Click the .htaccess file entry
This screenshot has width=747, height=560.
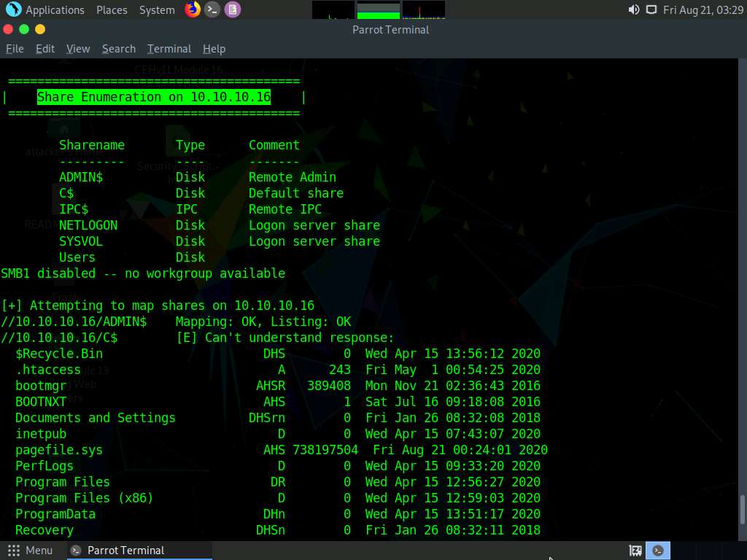(x=48, y=370)
